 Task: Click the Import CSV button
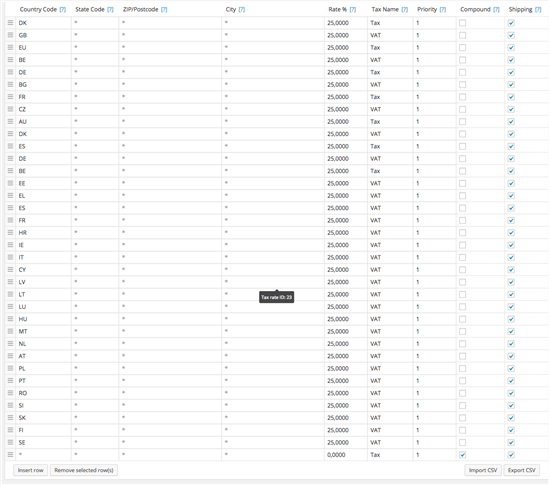pos(483,470)
